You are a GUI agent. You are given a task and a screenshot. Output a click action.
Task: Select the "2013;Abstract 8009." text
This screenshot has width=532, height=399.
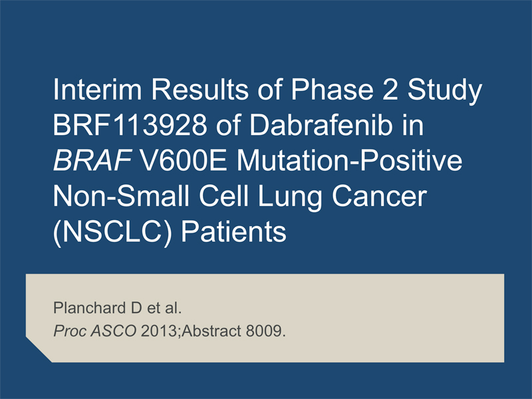point(213,331)
